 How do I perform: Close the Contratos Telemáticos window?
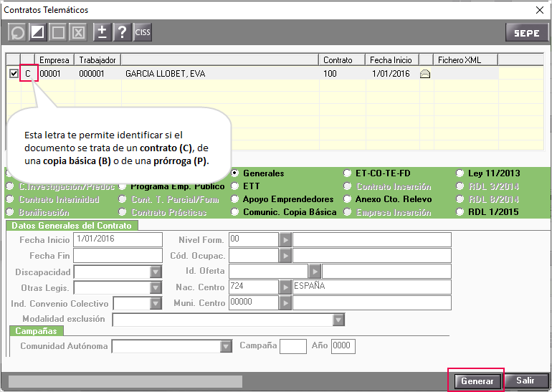(x=540, y=10)
